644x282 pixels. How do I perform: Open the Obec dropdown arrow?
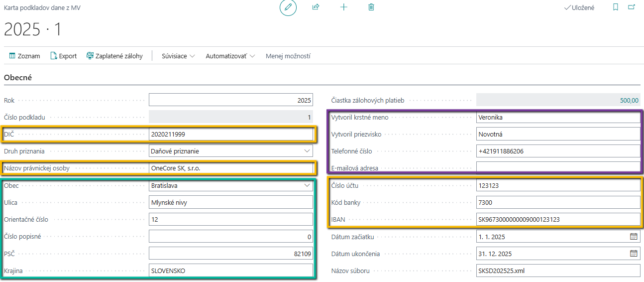tap(307, 186)
